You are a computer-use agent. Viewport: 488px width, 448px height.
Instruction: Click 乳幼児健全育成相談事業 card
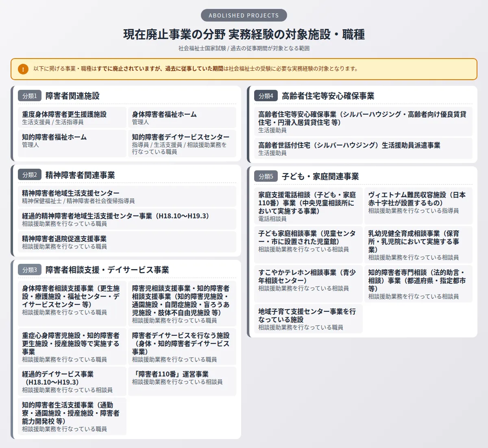418,245
